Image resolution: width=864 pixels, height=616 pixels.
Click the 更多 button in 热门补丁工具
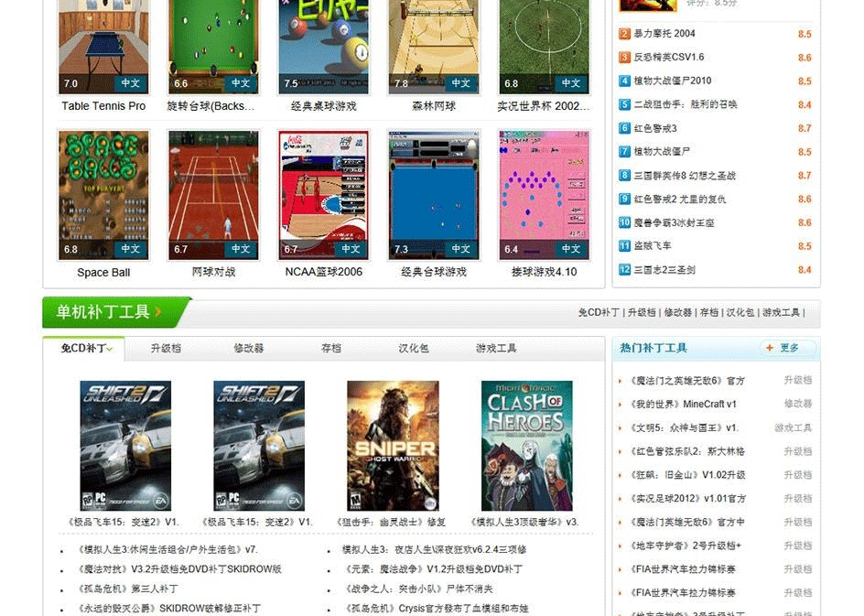pos(786,348)
